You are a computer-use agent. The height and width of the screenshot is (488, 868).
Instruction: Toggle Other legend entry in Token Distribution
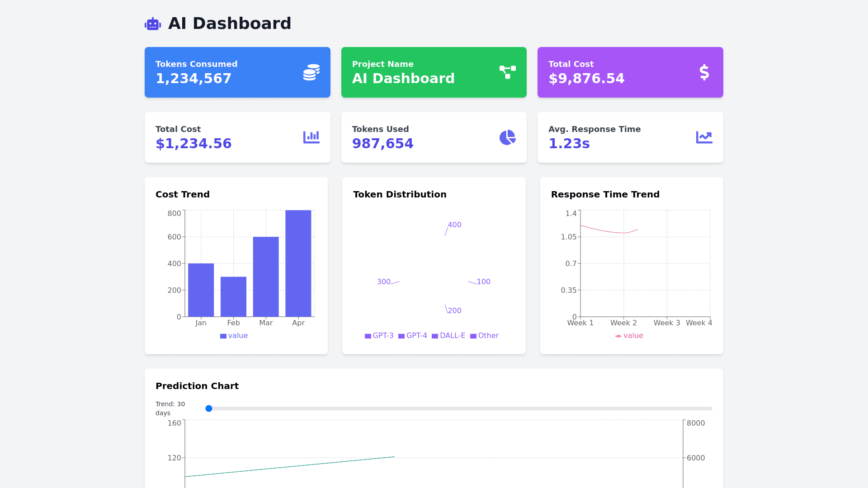pyautogui.click(x=484, y=336)
